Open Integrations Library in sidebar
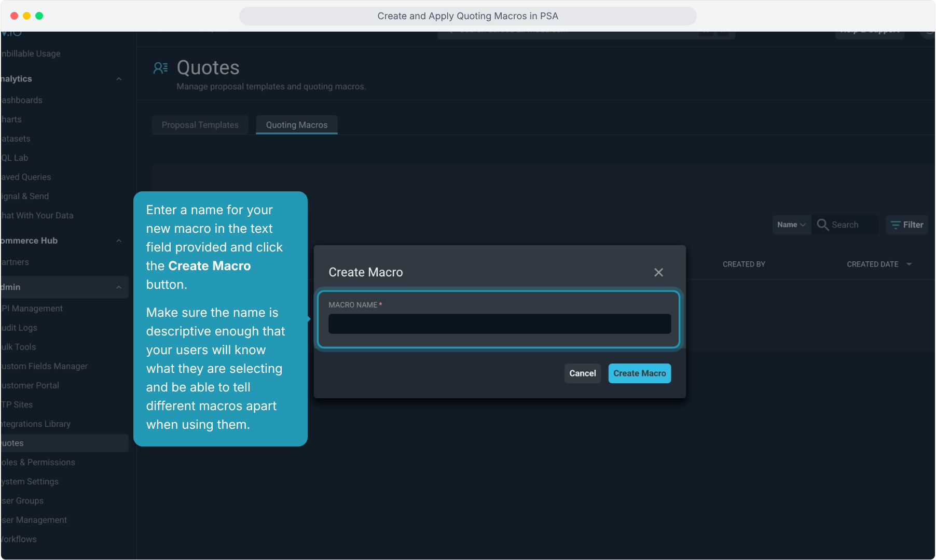This screenshot has width=936, height=560. (x=36, y=424)
